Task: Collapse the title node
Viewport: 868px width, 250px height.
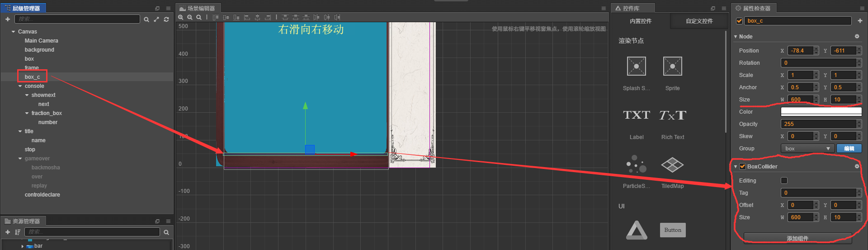Action: (x=20, y=131)
